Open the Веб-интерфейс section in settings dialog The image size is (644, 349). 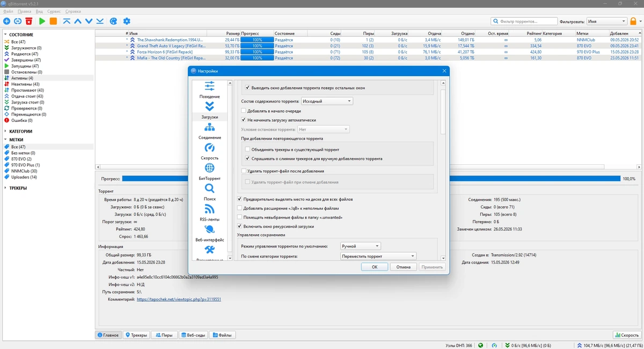(x=209, y=233)
